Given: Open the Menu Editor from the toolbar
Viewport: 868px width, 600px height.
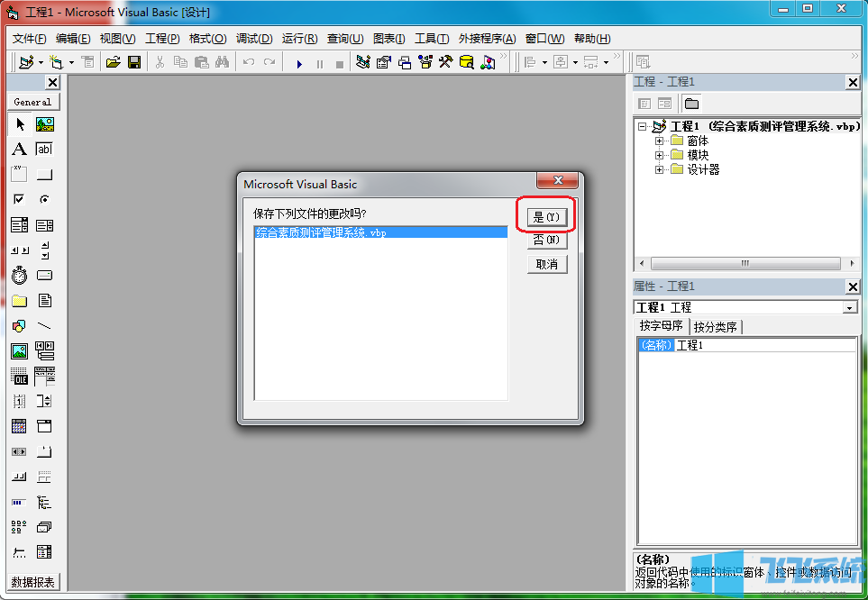Looking at the screenshot, I should pyautogui.click(x=87, y=62).
